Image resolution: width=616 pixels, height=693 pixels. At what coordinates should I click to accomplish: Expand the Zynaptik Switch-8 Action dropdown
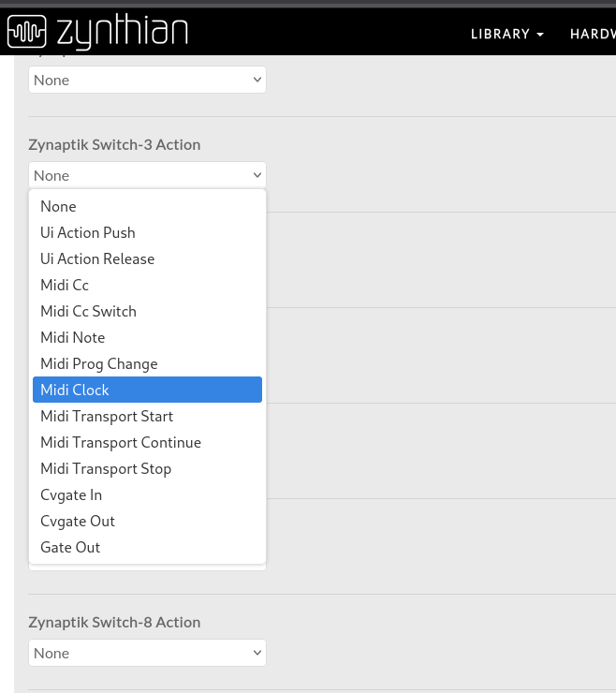[x=147, y=653]
